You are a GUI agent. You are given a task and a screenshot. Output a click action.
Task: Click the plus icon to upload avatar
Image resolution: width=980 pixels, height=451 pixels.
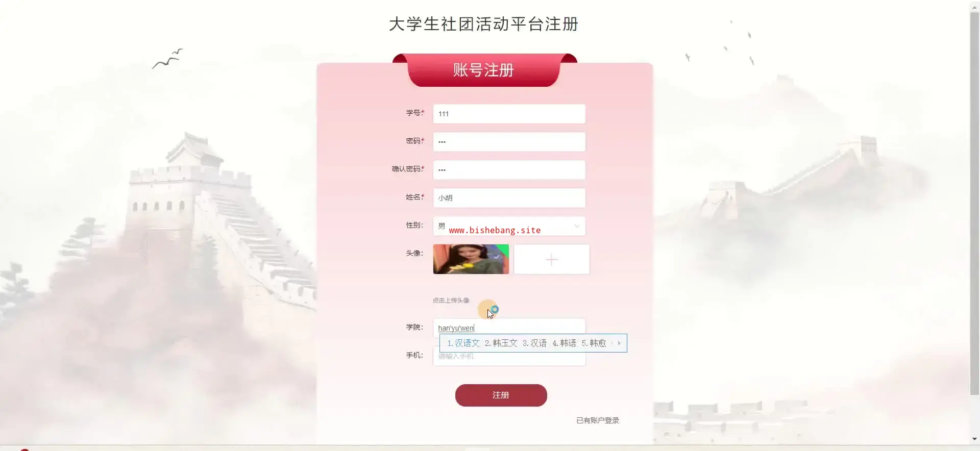pos(551,259)
